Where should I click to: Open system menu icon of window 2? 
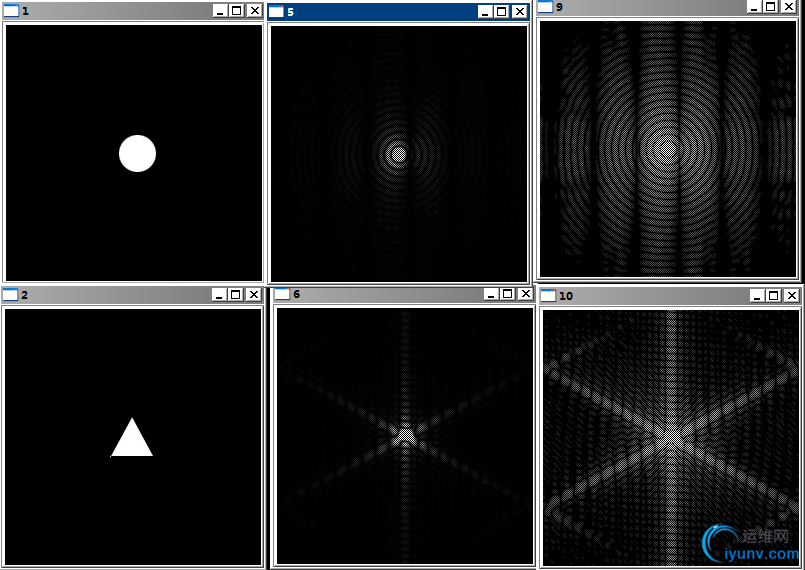[10, 295]
